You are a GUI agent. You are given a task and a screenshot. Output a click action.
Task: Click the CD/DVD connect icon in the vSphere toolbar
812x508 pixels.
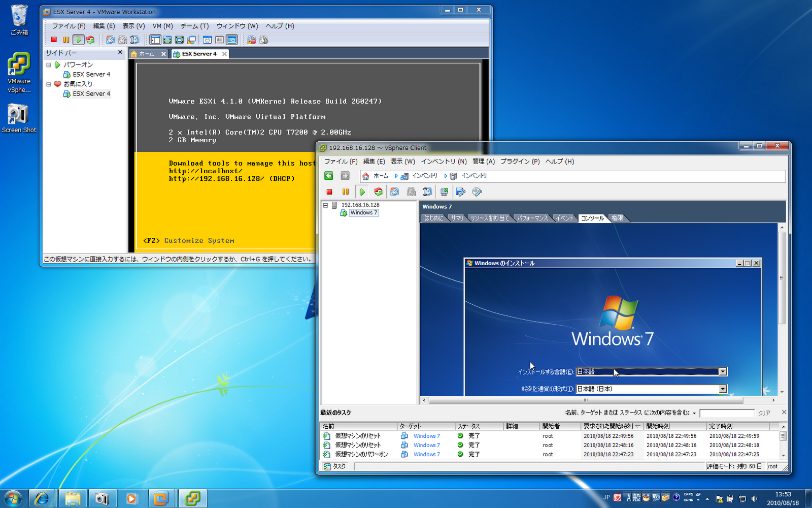(477, 192)
